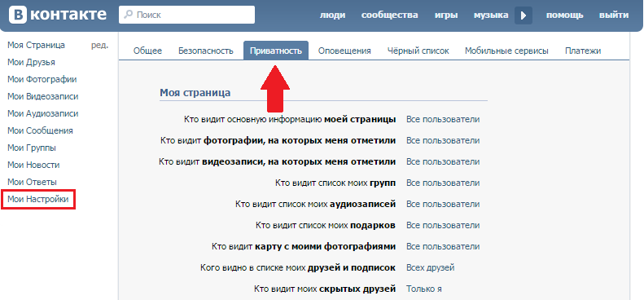Viewport: 644px width, 300px height.
Task: Open люди in top navigation
Action: (333, 15)
